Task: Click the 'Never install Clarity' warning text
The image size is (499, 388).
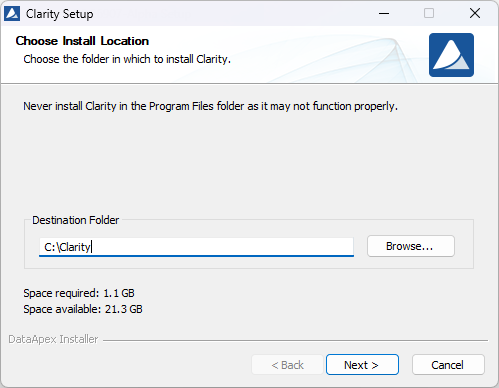Action: [x=211, y=106]
